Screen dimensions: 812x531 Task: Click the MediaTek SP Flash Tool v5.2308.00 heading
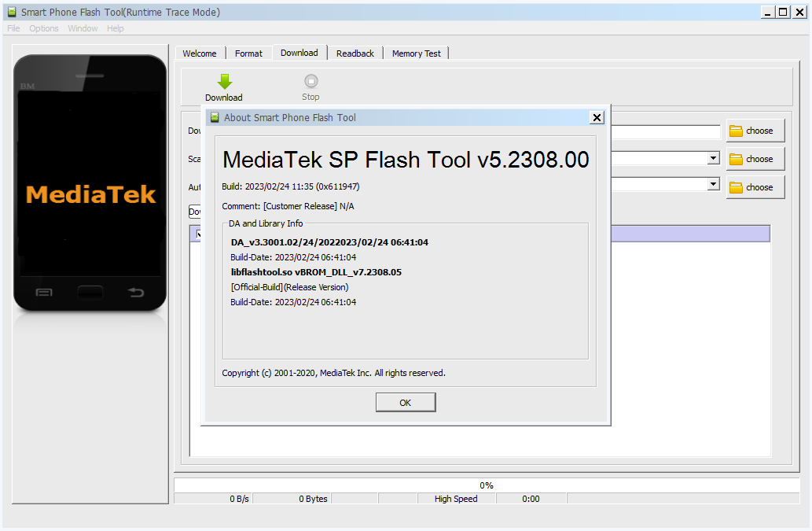click(x=406, y=160)
